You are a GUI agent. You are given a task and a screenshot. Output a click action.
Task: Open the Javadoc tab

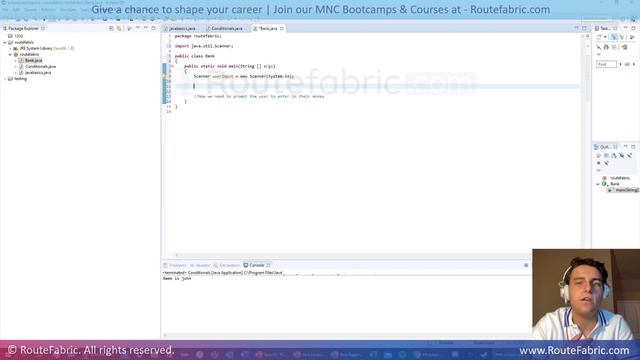click(x=202, y=265)
